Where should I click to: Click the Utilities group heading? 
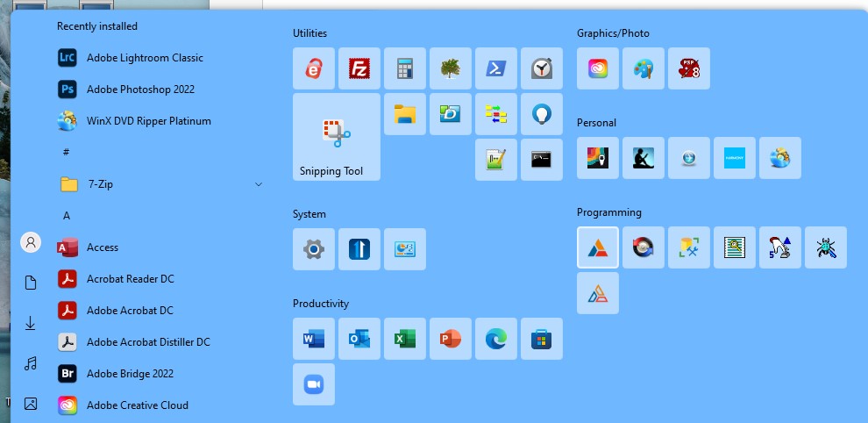tap(309, 33)
